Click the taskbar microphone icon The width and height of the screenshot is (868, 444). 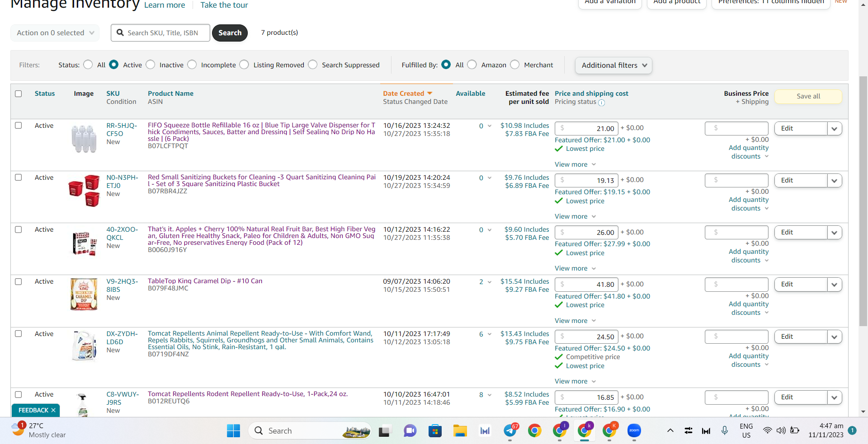(725, 430)
